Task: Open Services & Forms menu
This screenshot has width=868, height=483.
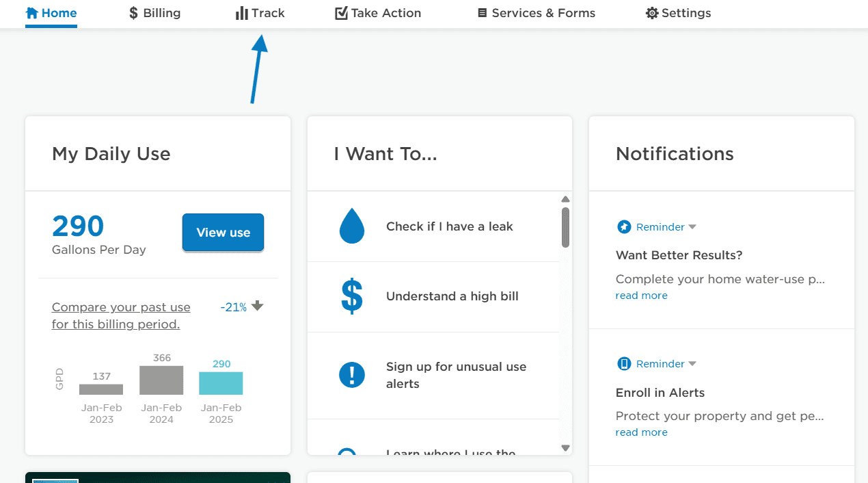Action: [537, 13]
